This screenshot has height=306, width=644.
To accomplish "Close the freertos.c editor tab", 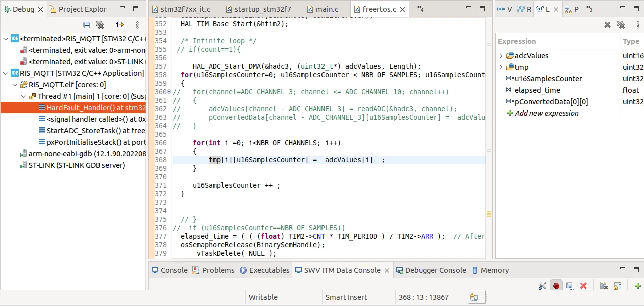I will pos(402,9).
